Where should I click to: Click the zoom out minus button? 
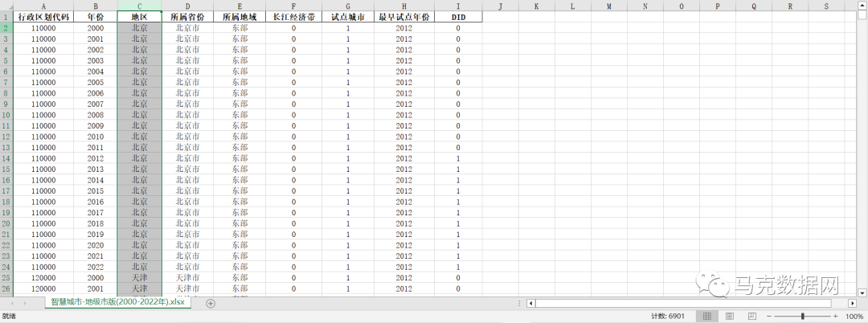coord(769,316)
